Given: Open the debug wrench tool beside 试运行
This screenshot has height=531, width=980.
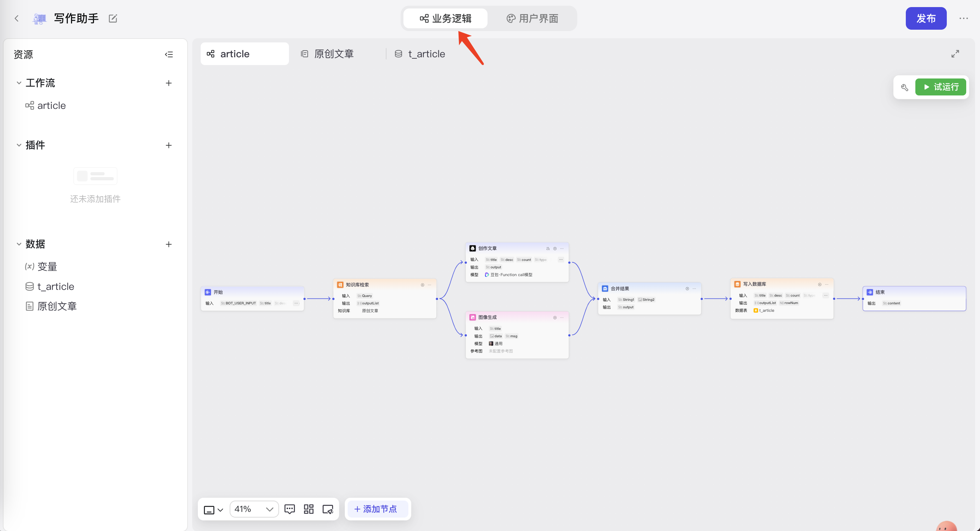Looking at the screenshot, I should pyautogui.click(x=905, y=88).
